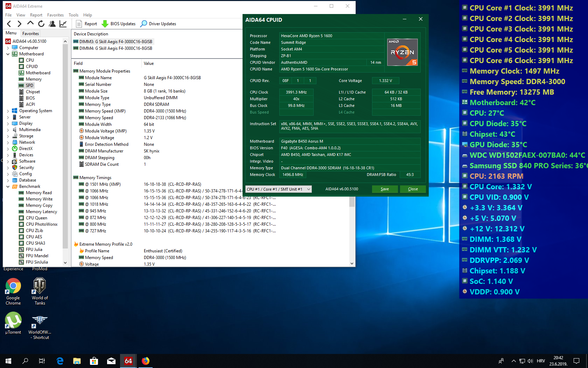Switch to the Favorites tab in sidebar

click(x=30, y=34)
